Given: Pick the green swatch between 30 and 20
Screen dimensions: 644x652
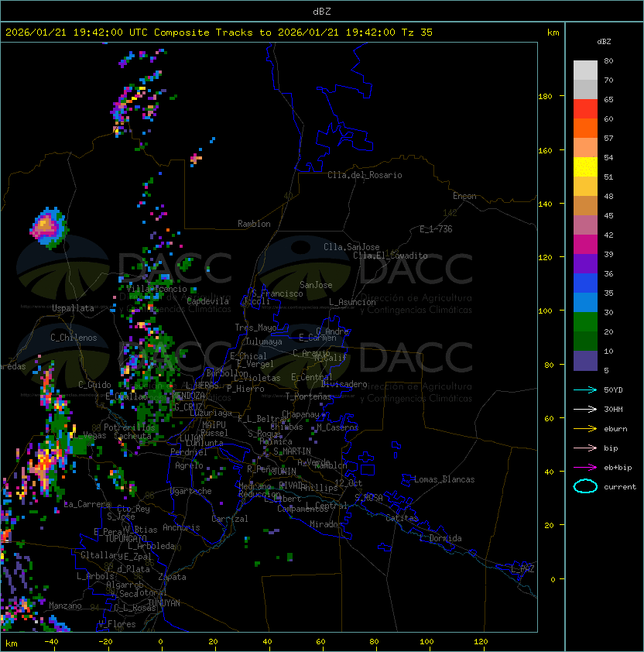Looking at the screenshot, I should [585, 322].
